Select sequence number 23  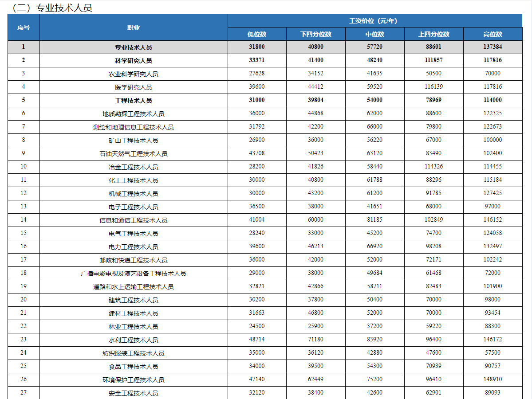[x=24, y=339]
